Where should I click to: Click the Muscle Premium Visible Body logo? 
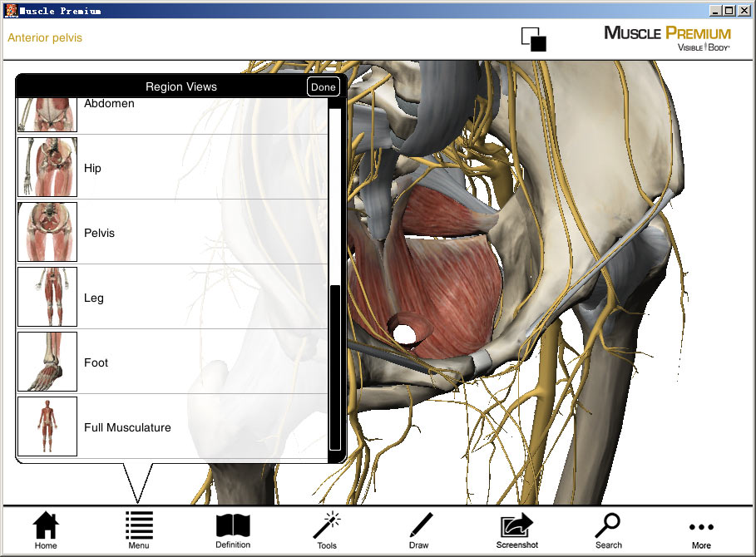667,38
